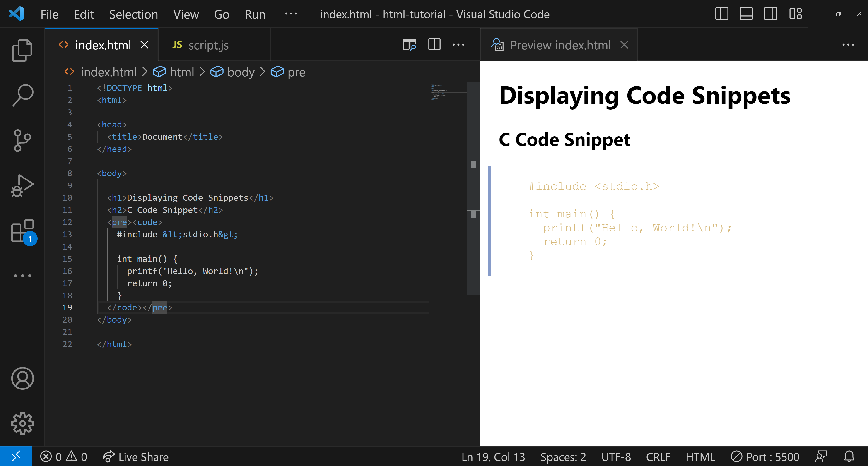Click the printf line in editor

click(192, 271)
